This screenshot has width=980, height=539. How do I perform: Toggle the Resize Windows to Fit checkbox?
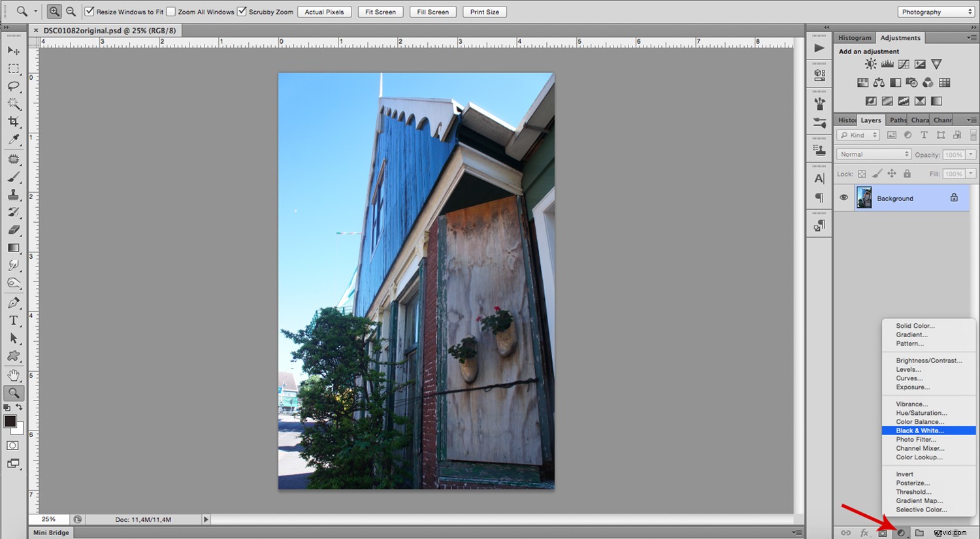pyautogui.click(x=90, y=11)
